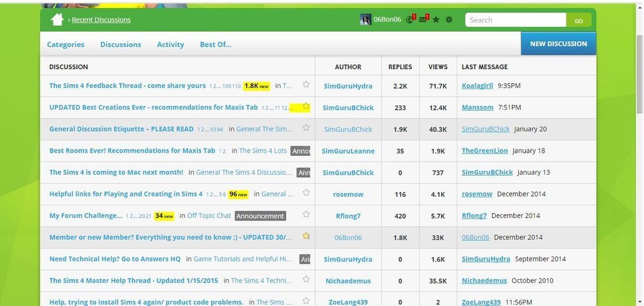Image resolution: width=644 pixels, height=306 pixels.
Task: Click the 06Bon06 username in header
Action: 387,19
